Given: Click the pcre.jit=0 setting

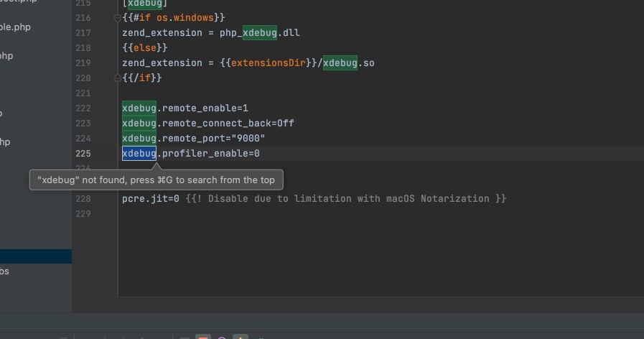Looking at the screenshot, I should tap(150, 198).
